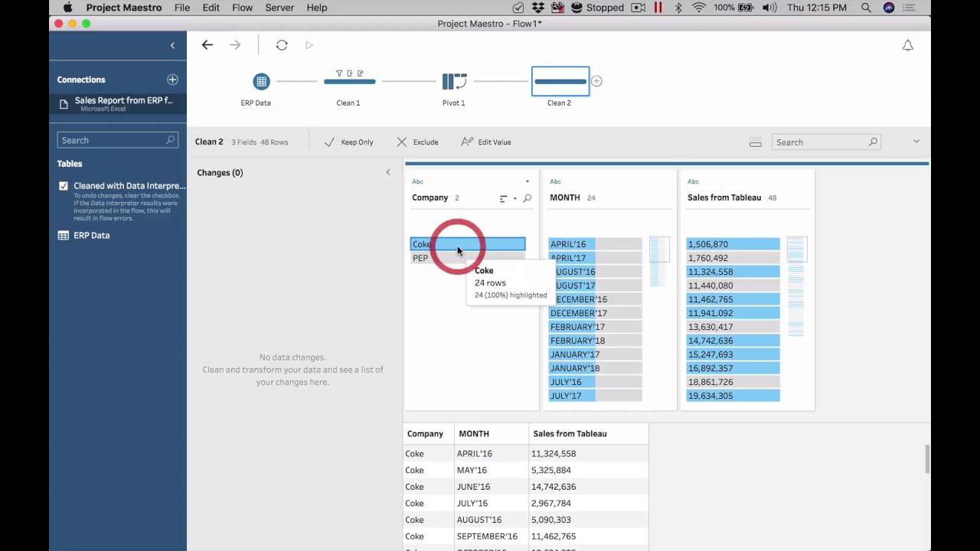This screenshot has height=551, width=980.
Task: Click the Spotlight search icon
Action: click(866, 8)
